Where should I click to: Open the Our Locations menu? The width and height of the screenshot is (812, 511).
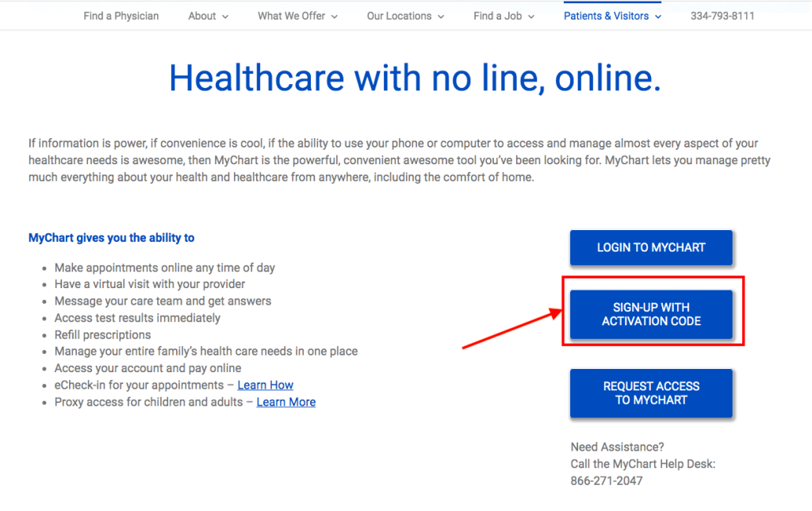405,16
